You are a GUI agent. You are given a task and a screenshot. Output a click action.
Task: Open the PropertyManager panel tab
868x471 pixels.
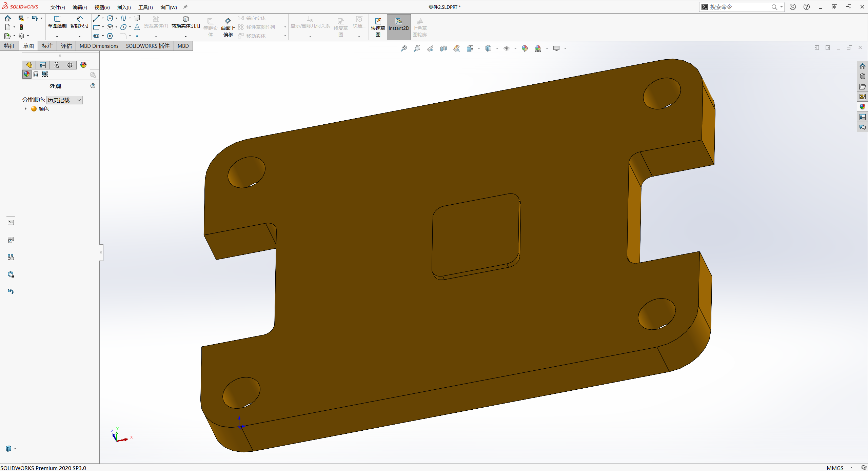coord(43,65)
